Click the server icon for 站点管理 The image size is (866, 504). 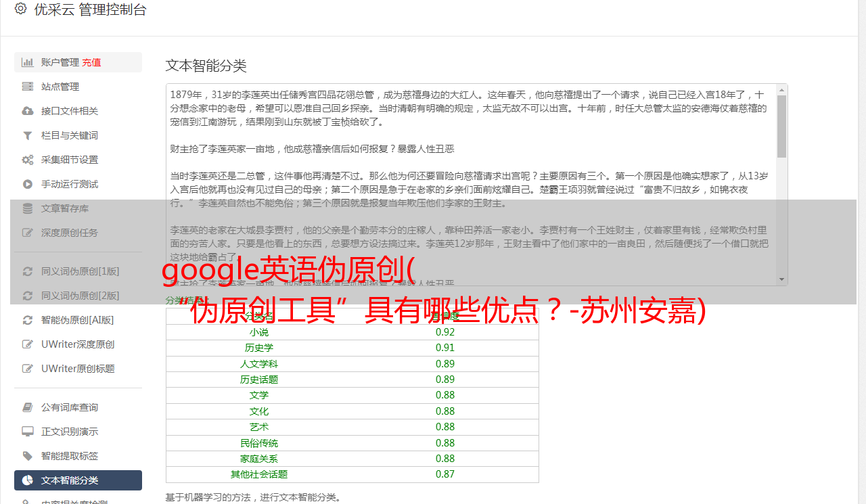28,87
